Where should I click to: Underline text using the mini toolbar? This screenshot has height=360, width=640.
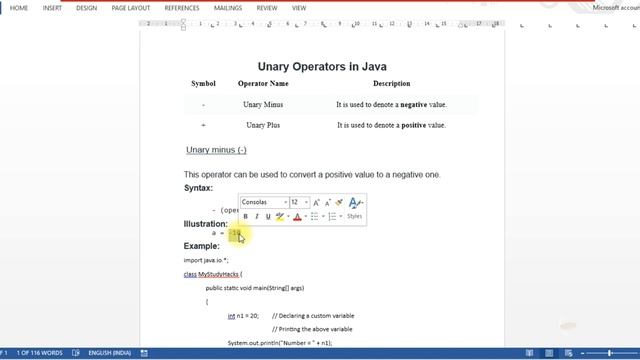click(x=268, y=216)
